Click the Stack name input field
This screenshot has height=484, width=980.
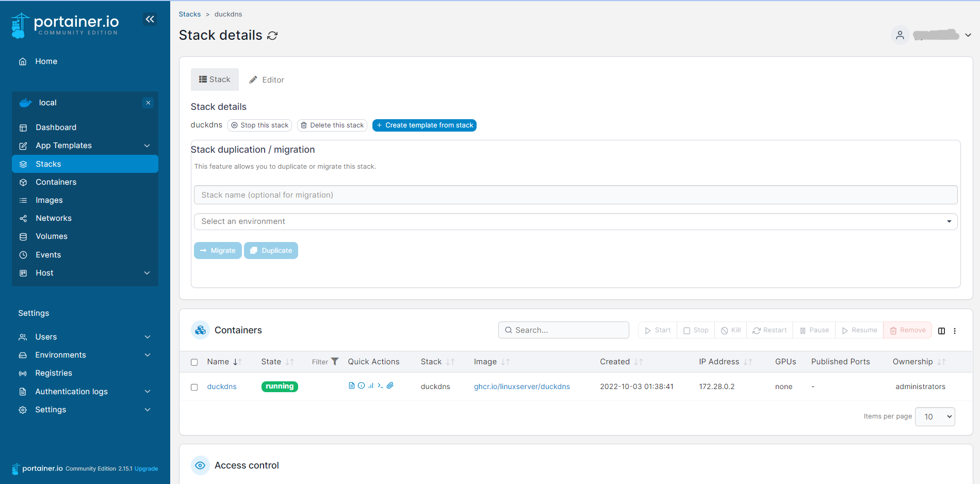point(576,195)
